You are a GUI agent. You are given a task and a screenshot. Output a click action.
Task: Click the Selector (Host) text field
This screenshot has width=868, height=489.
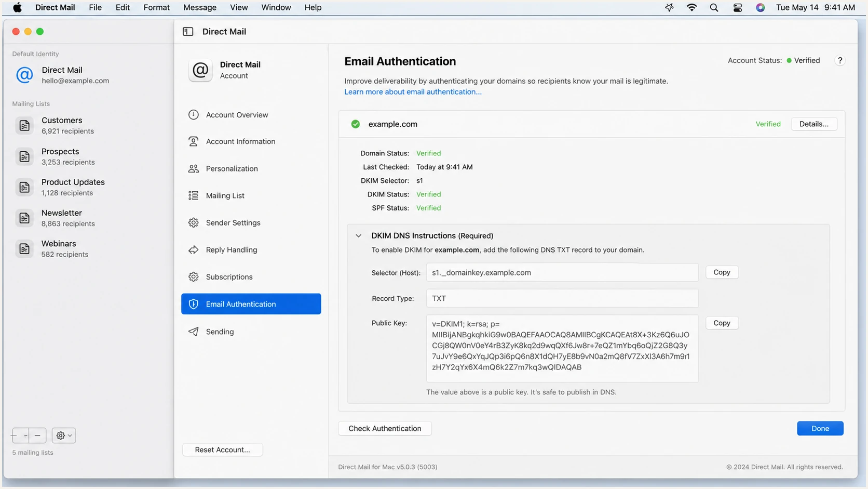[562, 272]
